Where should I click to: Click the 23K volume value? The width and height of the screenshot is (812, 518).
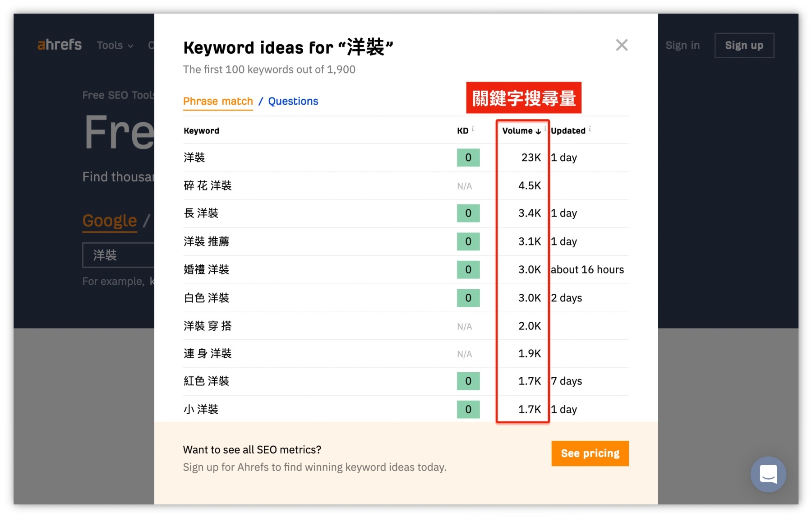click(x=531, y=157)
